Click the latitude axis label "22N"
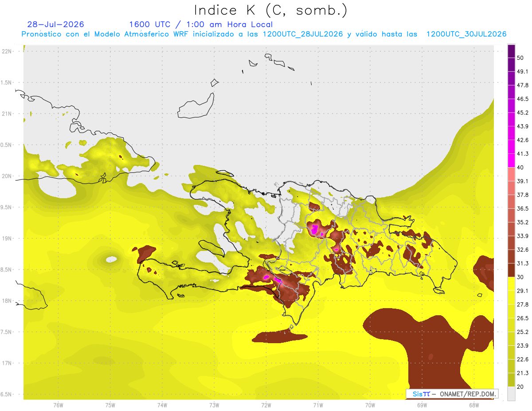532x411 pixels. [7, 51]
